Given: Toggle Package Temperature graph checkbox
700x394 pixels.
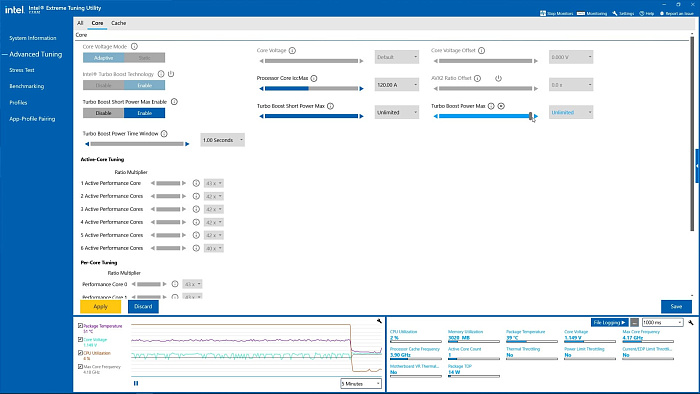Looking at the screenshot, I should 80,326.
